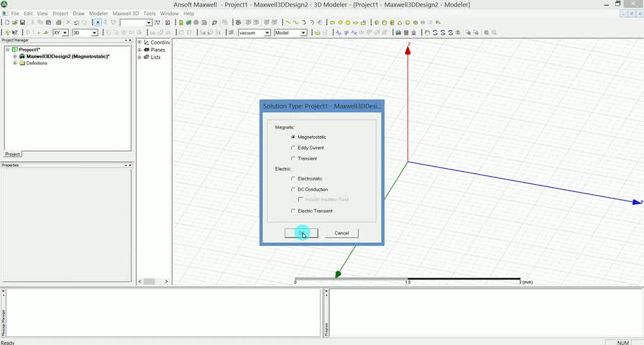The image size is (644, 345).
Task: Expand the Coordinate Systems node
Action: click(x=139, y=42)
